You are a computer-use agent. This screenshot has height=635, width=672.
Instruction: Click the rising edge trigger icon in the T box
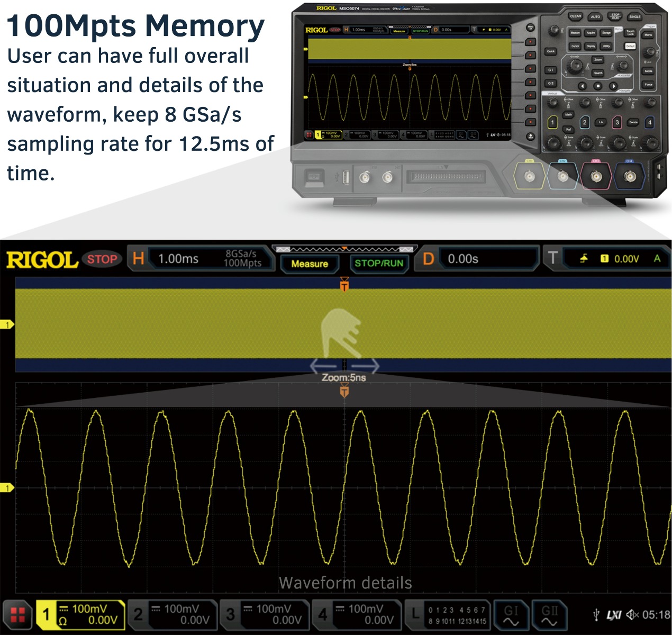(584, 258)
